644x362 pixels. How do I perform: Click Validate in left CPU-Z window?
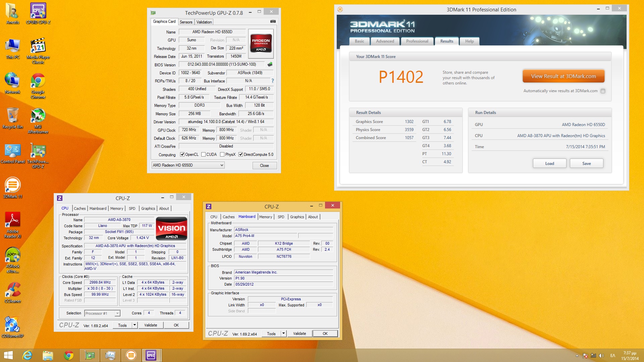[151, 325]
